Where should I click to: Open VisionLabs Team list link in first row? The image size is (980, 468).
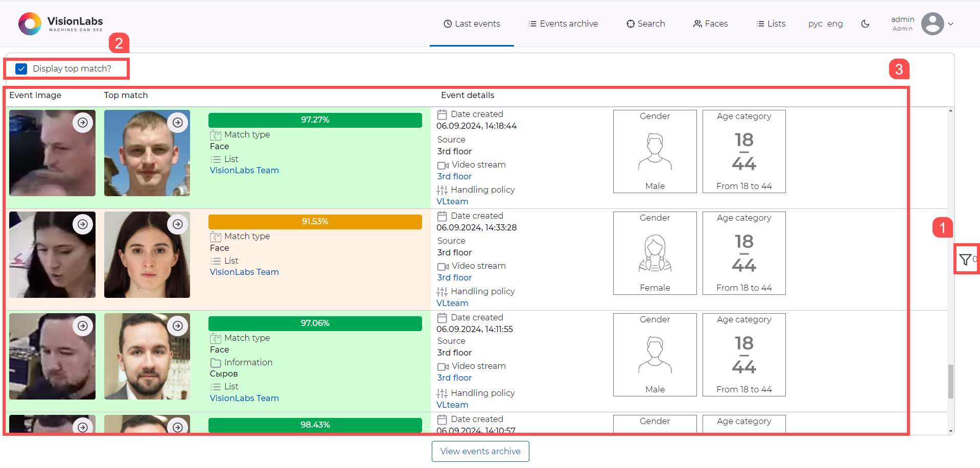coord(244,170)
